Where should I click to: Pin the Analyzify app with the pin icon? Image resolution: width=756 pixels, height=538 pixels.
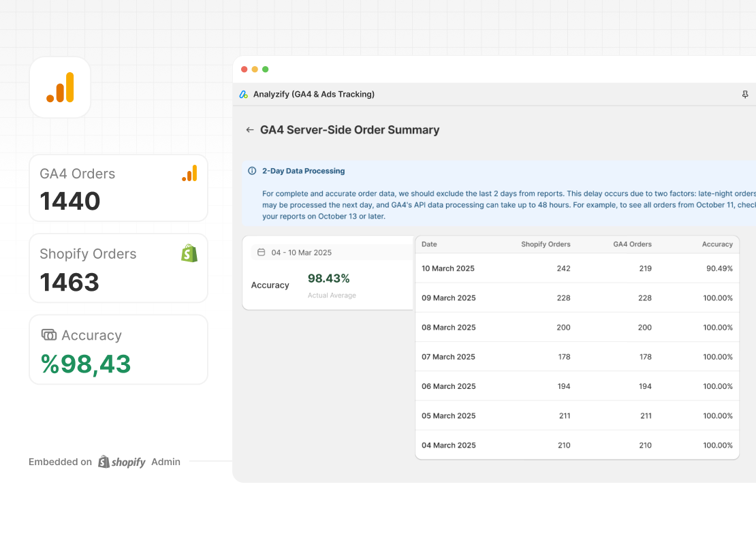[745, 95]
